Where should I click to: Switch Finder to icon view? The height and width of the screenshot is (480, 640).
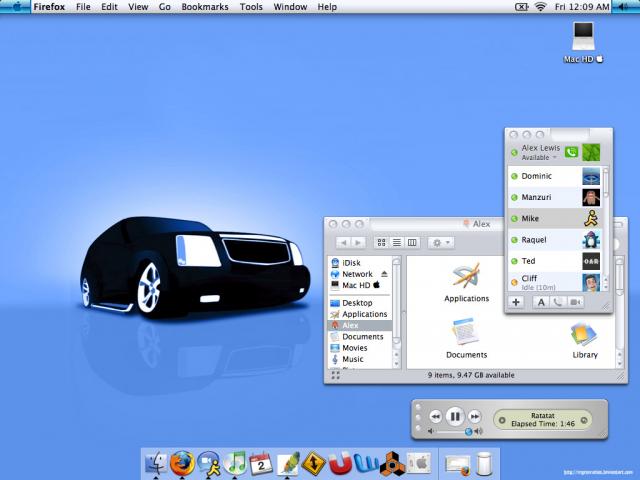point(382,242)
